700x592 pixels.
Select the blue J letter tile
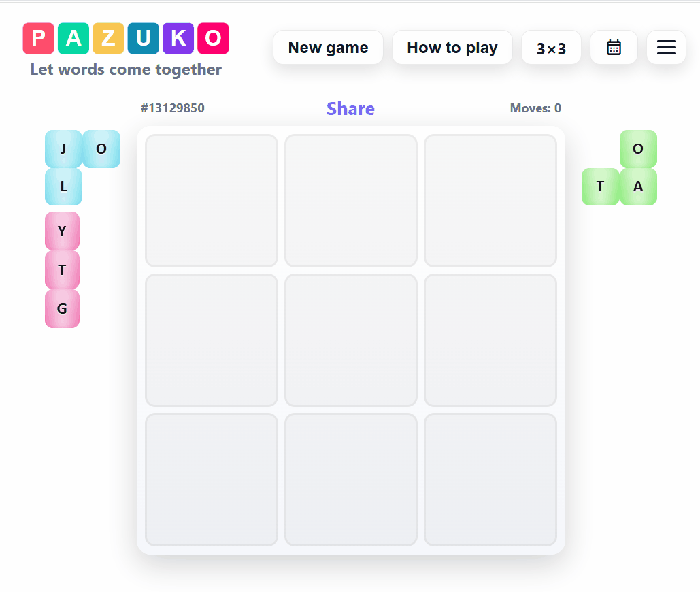[63, 149]
